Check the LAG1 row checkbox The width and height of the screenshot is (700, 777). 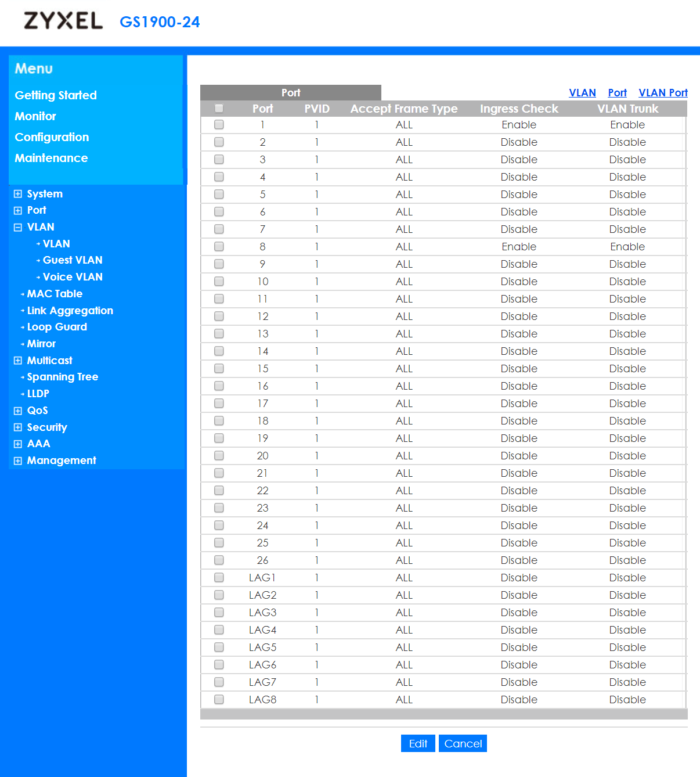(219, 577)
